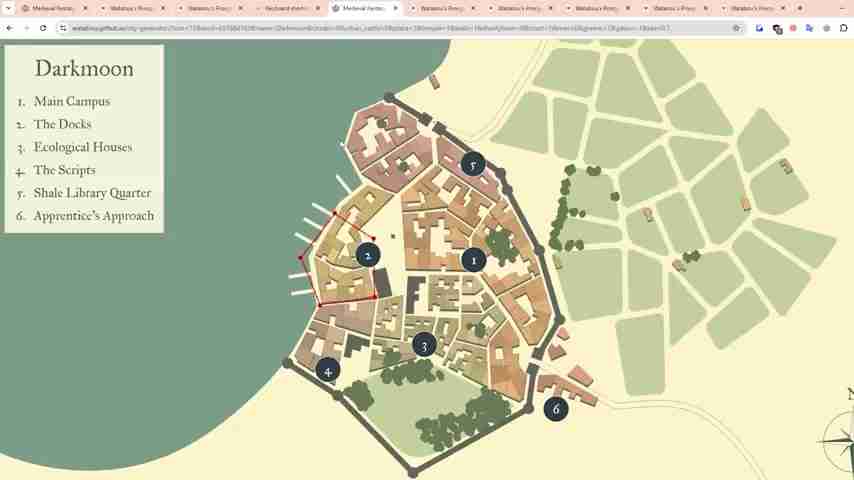Select map marker 3 for Ecological Houses

click(x=424, y=345)
